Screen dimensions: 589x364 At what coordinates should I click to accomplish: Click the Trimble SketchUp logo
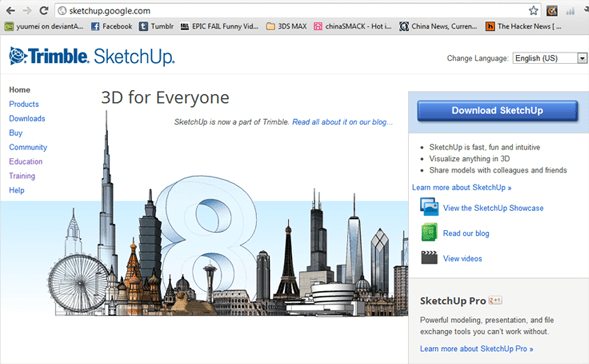tap(92, 56)
